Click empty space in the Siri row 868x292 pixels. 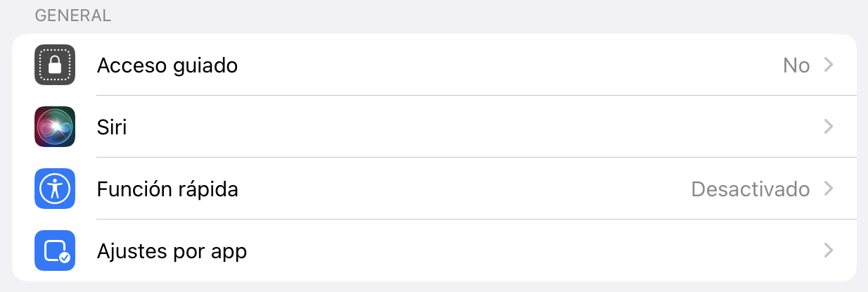(x=471, y=127)
